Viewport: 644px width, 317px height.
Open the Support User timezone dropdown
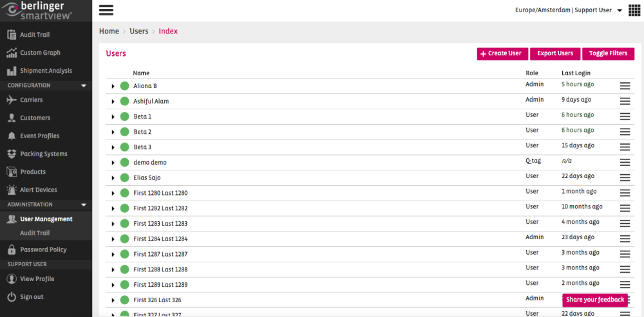pyautogui.click(x=620, y=11)
